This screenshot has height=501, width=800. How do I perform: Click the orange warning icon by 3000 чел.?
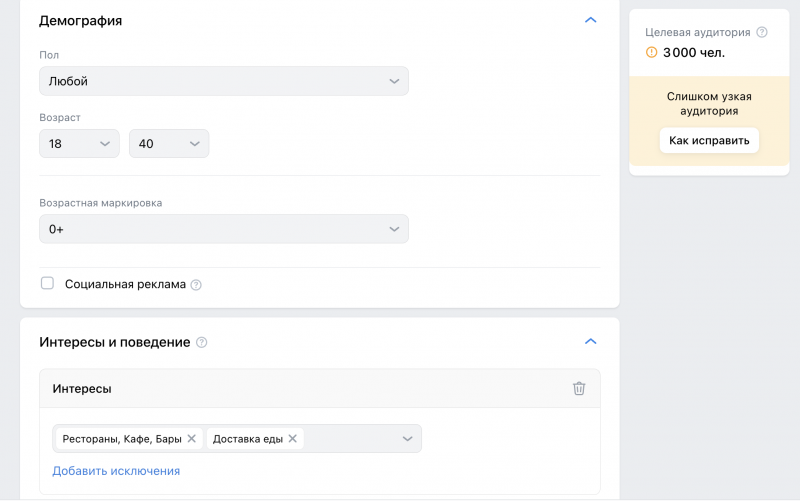[x=652, y=52]
